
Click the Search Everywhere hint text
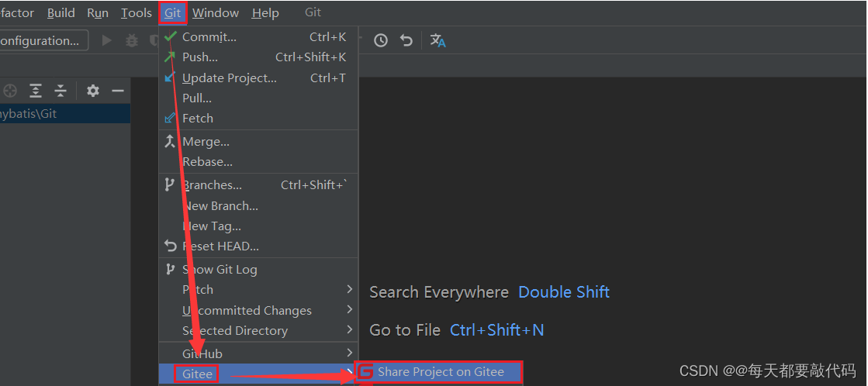point(439,292)
